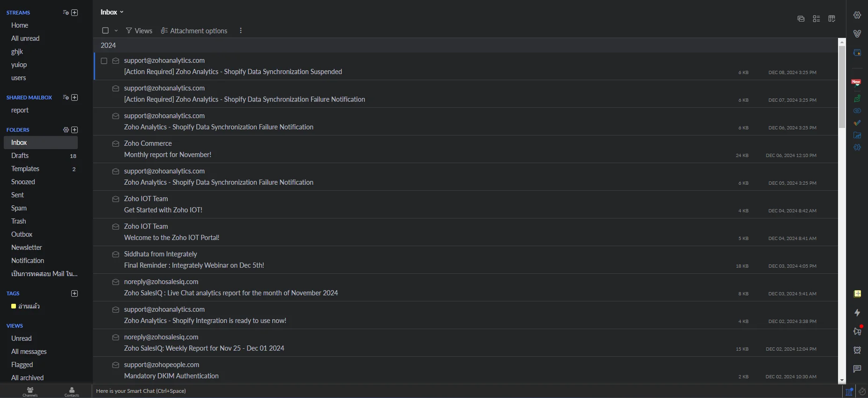The width and height of the screenshot is (868, 398).
Task: Open the three-dot more options menu
Action: 241,30
